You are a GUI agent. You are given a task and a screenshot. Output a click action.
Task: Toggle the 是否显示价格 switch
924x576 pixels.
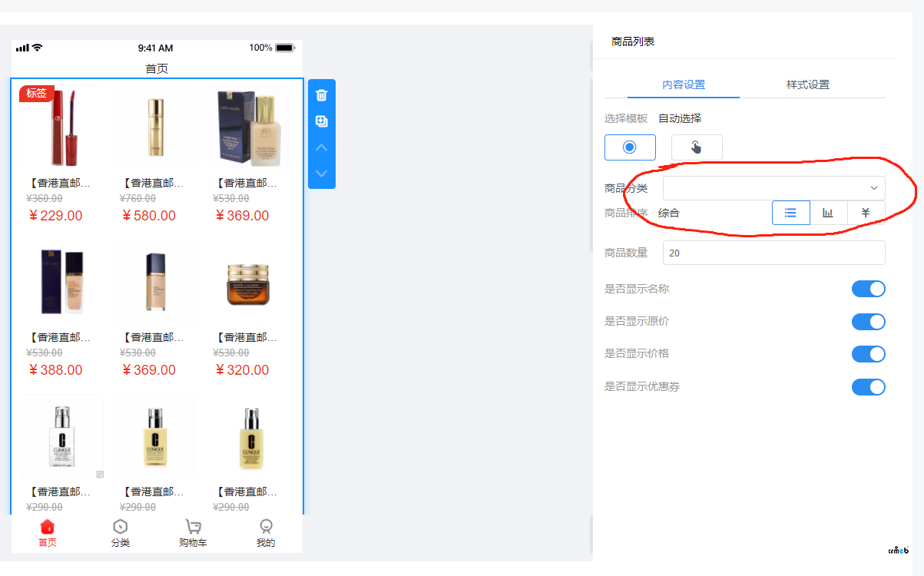(869, 354)
